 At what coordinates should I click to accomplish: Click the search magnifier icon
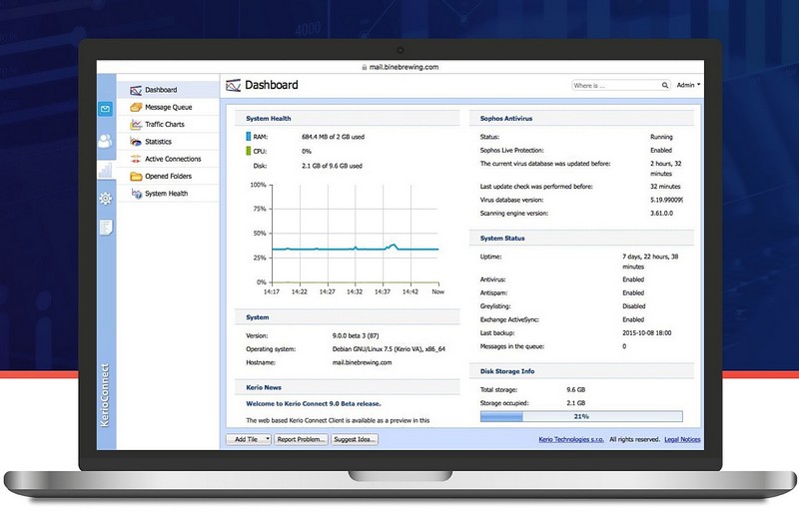(x=665, y=86)
